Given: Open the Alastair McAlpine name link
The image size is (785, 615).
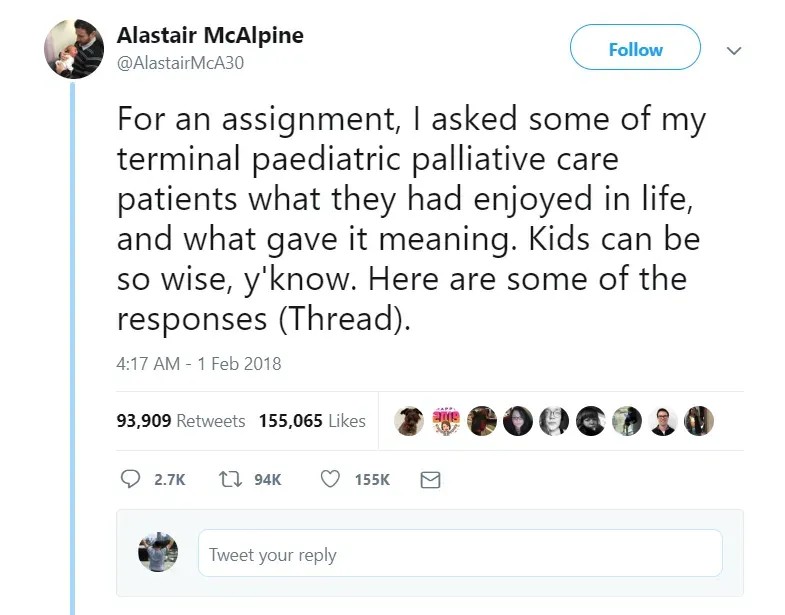Looking at the screenshot, I should (x=210, y=35).
